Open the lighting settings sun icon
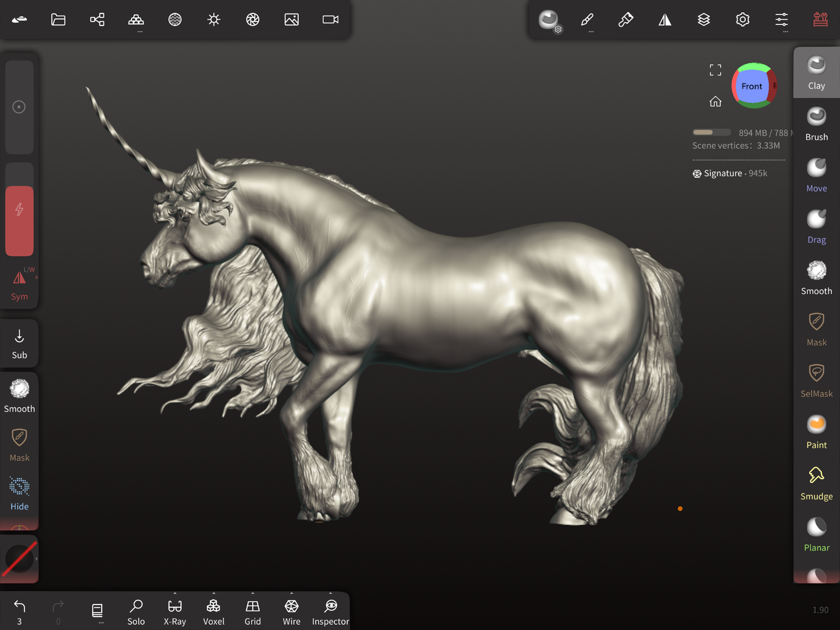840x630 pixels. (214, 20)
